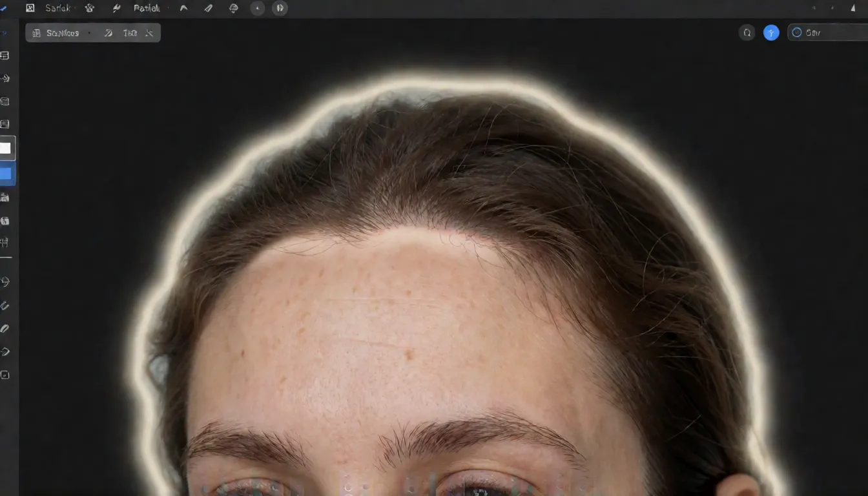Open the Safak menu in top bar

click(x=58, y=8)
